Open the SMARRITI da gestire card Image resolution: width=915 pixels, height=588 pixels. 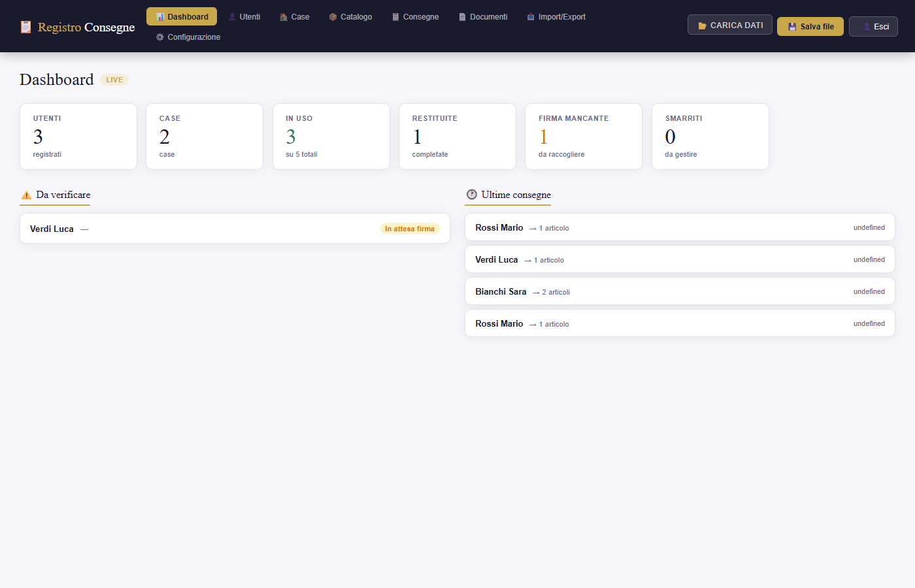point(710,137)
